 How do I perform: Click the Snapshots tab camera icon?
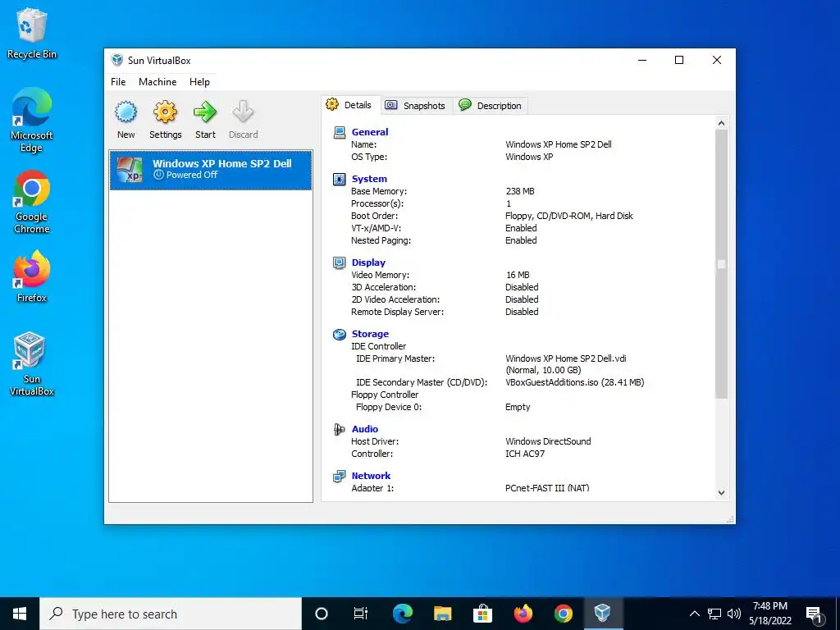click(x=391, y=105)
